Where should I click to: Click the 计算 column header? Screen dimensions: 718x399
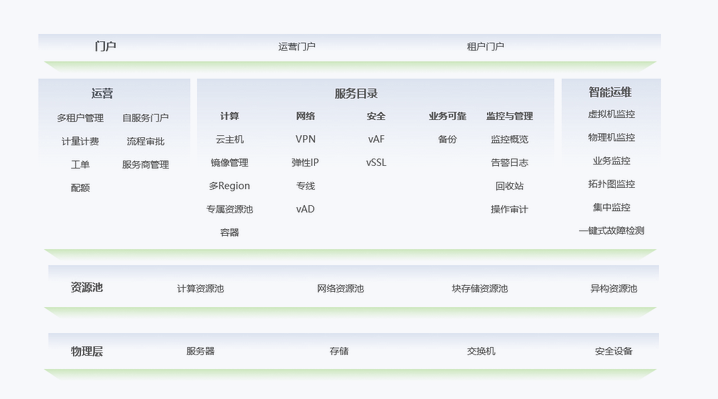click(229, 116)
